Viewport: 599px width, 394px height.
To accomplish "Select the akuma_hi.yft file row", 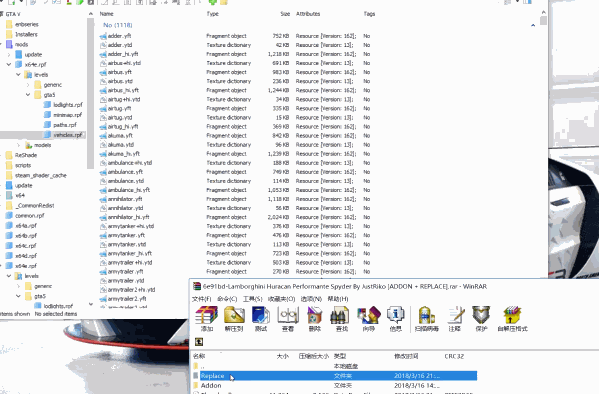I will pos(236,154).
